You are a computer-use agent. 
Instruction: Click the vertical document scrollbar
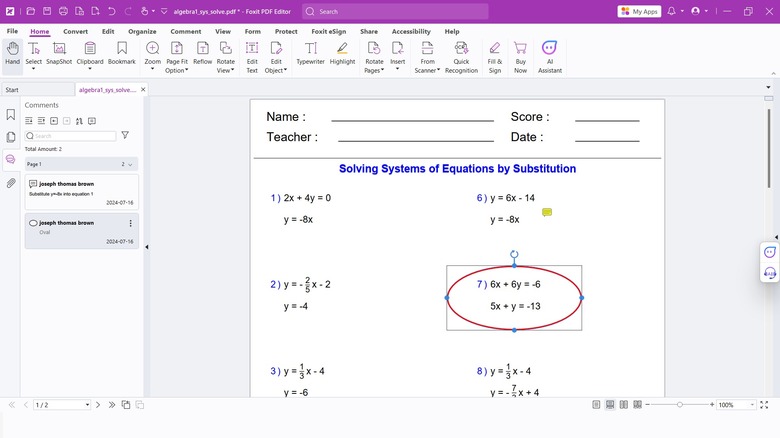tap(769, 148)
